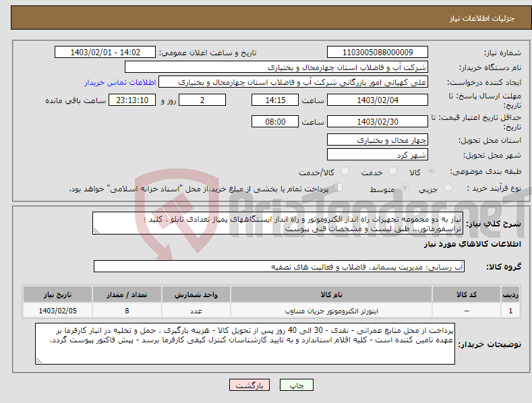
Task: Click the announcement date field 1403/02/01 - 14:02
Action: 105,53
